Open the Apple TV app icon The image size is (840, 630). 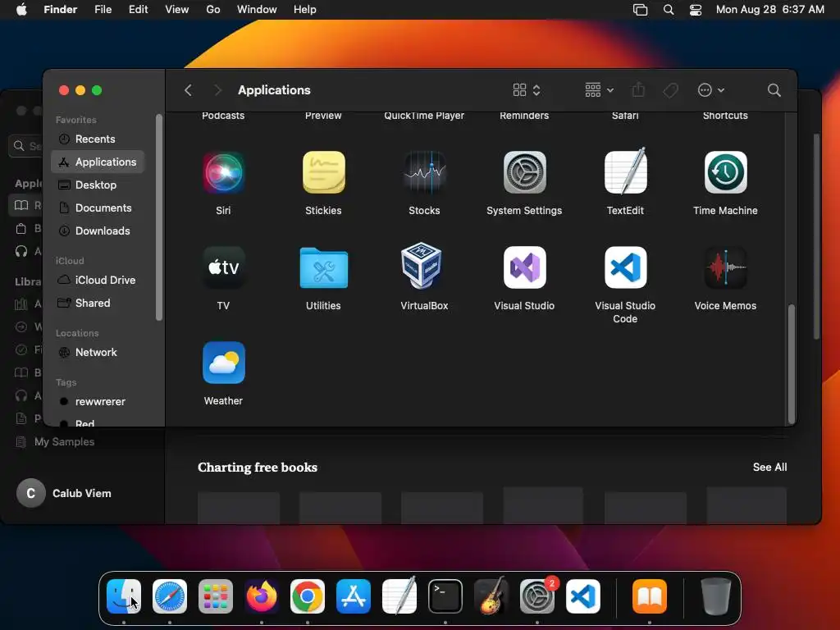(223, 267)
